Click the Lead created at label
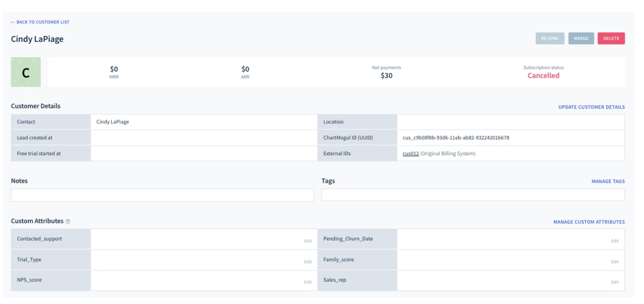Screen dimensions: 644x304 click(x=33, y=138)
